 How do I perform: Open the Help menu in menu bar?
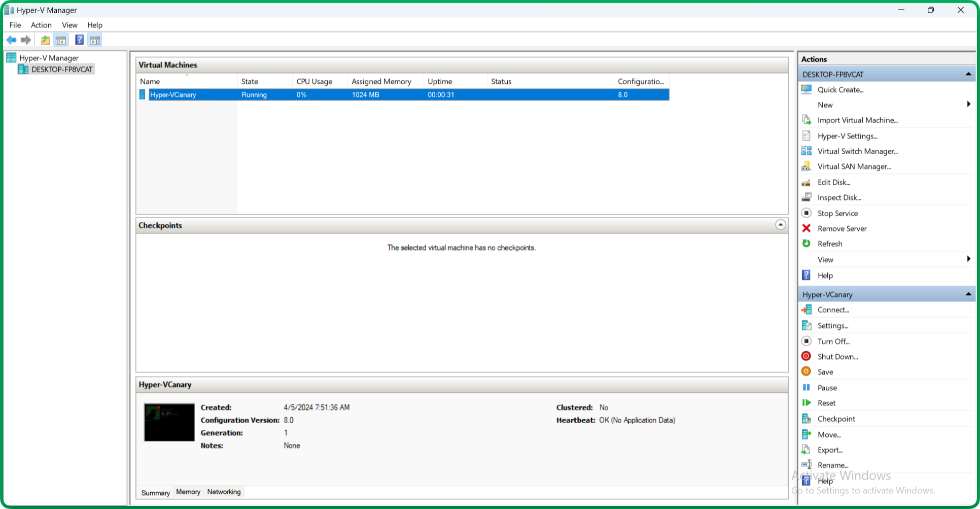(95, 25)
